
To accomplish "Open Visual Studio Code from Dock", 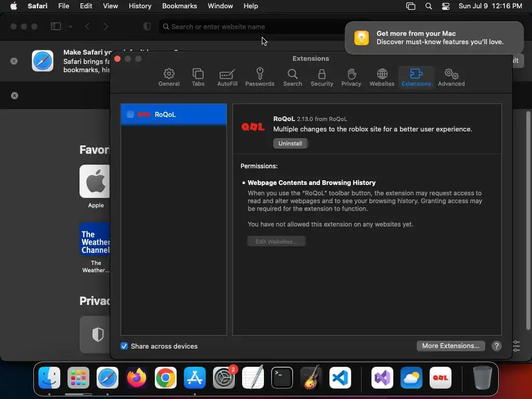I will tap(340, 377).
